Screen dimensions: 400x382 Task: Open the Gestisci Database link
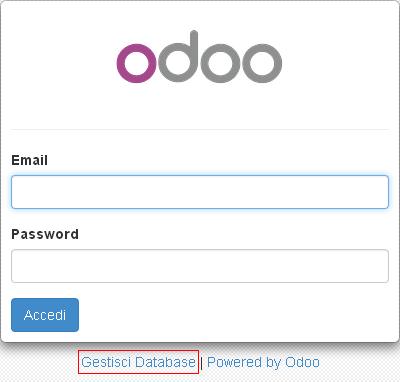(x=138, y=362)
